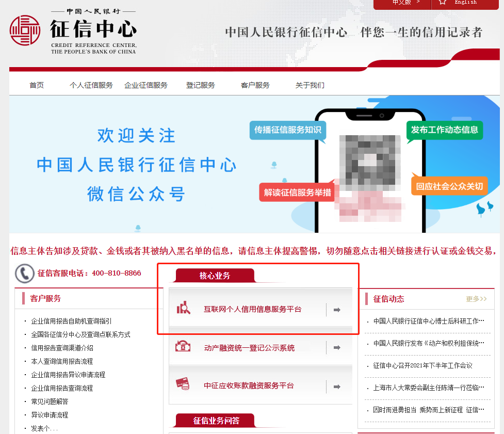The image size is (504, 434).
Task: Click the 动产融资统一登记公示系统 briefcase icon
Action: (183, 346)
